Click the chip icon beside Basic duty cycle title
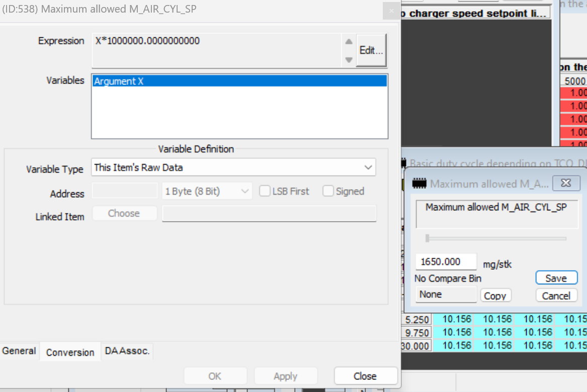This screenshot has width=587, height=392. click(x=403, y=164)
